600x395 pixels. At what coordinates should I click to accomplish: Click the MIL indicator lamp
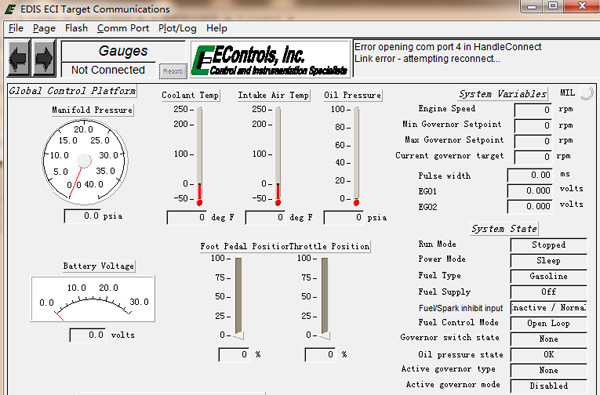[587, 93]
